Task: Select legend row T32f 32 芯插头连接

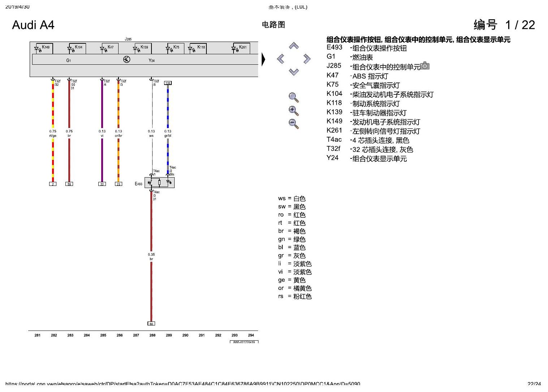Action: point(370,149)
